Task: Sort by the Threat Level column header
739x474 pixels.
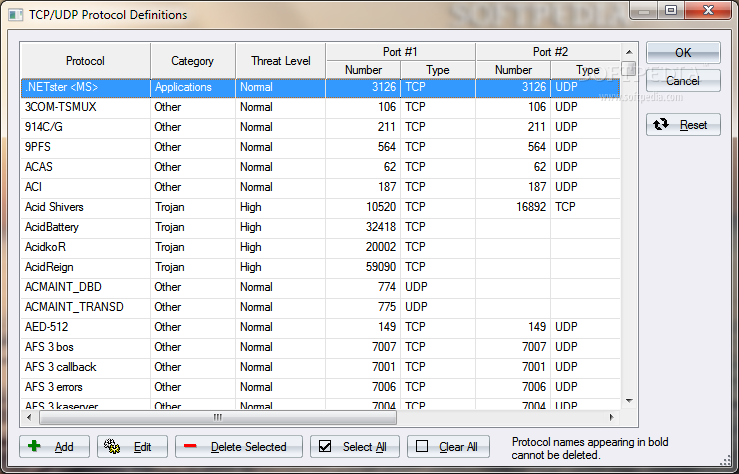Action: pos(280,61)
